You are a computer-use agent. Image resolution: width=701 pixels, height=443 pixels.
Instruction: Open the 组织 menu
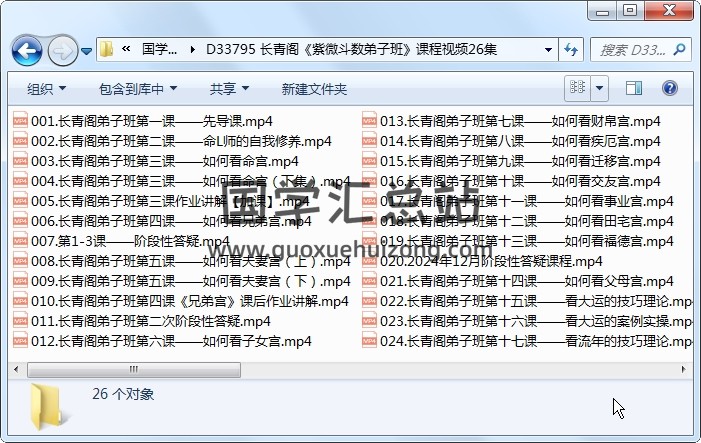point(46,89)
